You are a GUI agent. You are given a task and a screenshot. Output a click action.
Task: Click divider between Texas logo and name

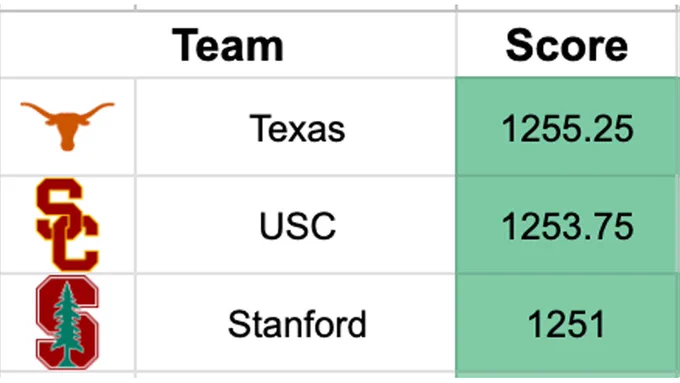pos(136,127)
